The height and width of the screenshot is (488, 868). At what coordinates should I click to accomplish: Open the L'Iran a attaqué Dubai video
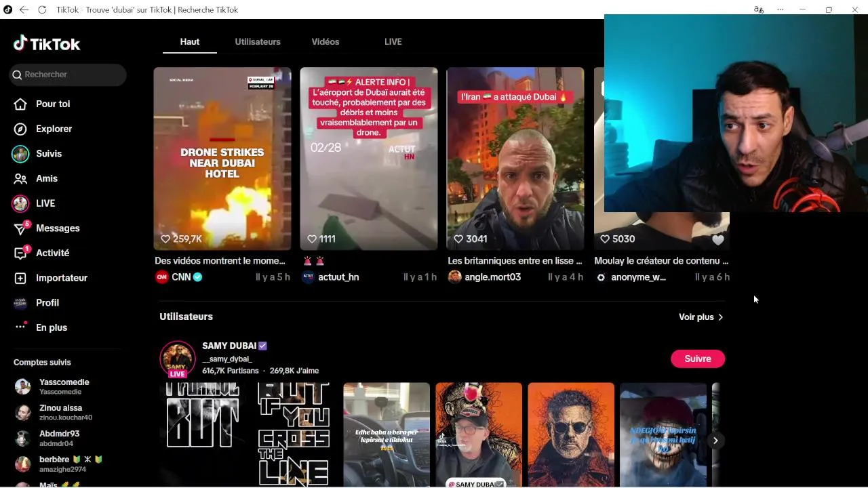(515, 159)
